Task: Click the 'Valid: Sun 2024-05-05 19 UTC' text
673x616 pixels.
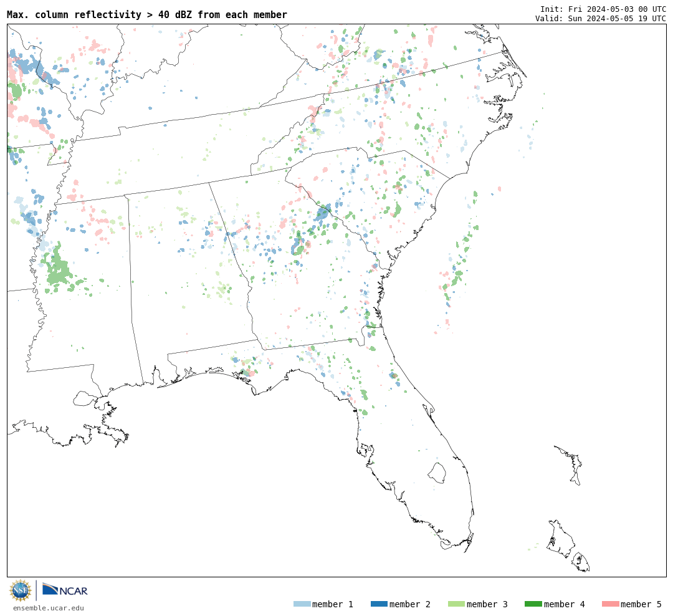Action: 601,19
